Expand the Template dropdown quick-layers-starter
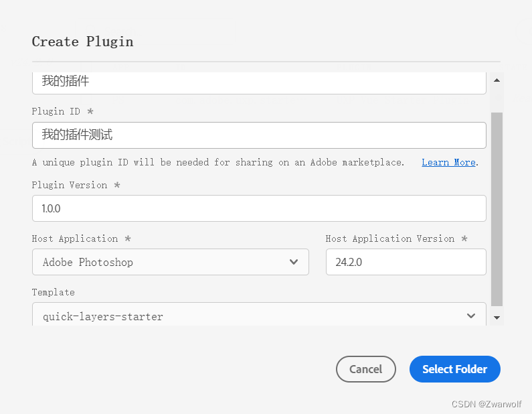The height and width of the screenshot is (414, 532). 259,314
